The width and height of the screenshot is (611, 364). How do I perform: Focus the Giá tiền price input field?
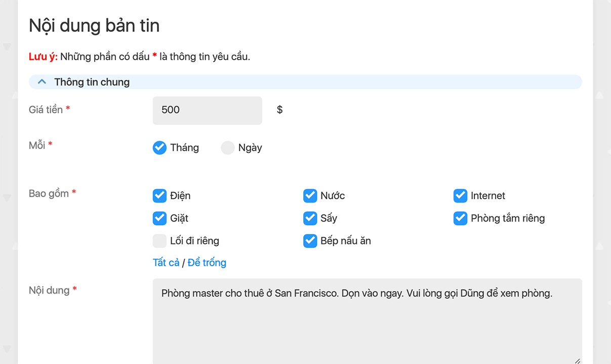(207, 110)
